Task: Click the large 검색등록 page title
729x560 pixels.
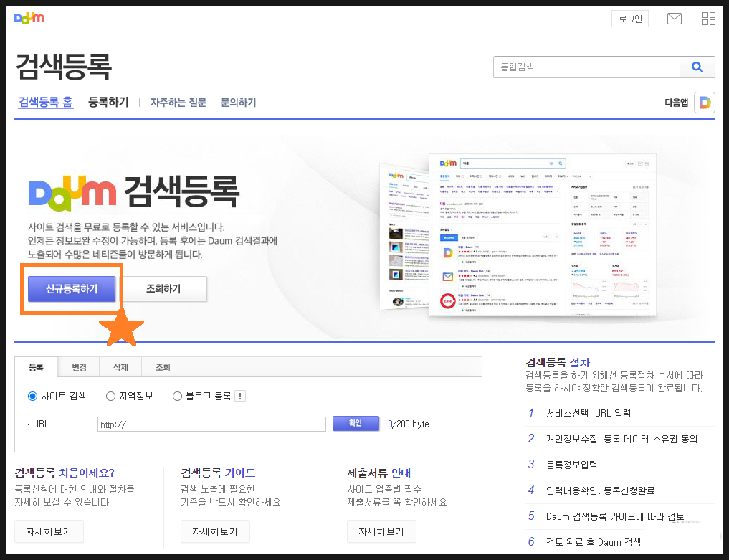Action: (64, 67)
